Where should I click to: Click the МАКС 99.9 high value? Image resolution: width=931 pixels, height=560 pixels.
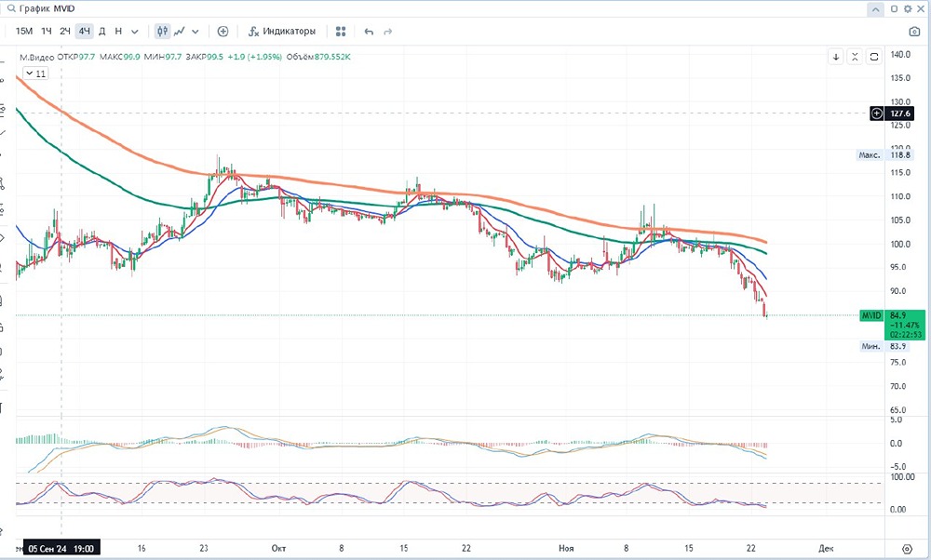(120, 57)
